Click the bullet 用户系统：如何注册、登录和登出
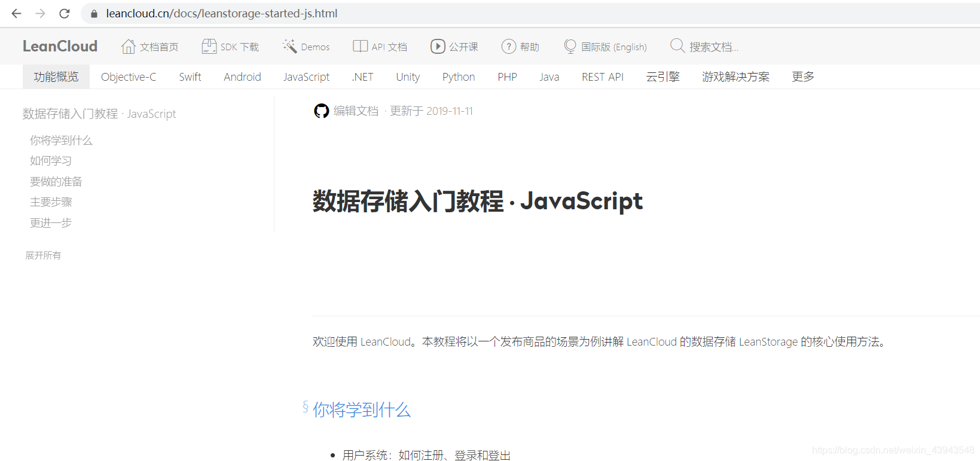Image resolution: width=980 pixels, height=461 pixels. click(426, 455)
